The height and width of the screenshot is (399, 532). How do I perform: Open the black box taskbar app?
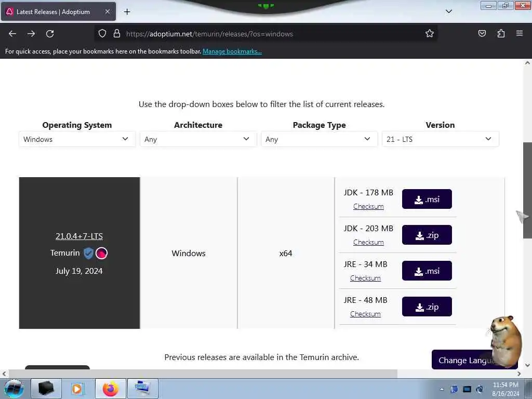[x=46, y=389]
